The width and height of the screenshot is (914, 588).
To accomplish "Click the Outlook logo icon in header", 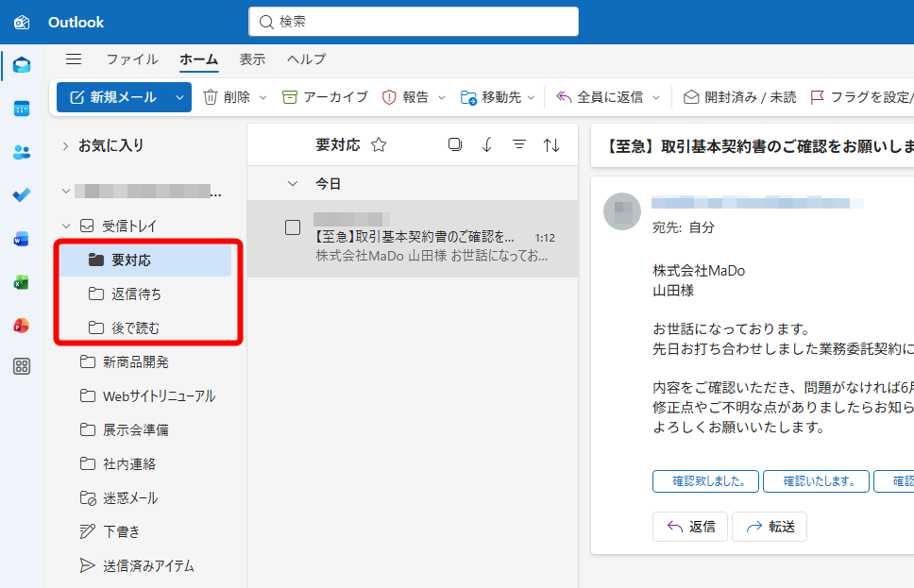I will (x=22, y=22).
